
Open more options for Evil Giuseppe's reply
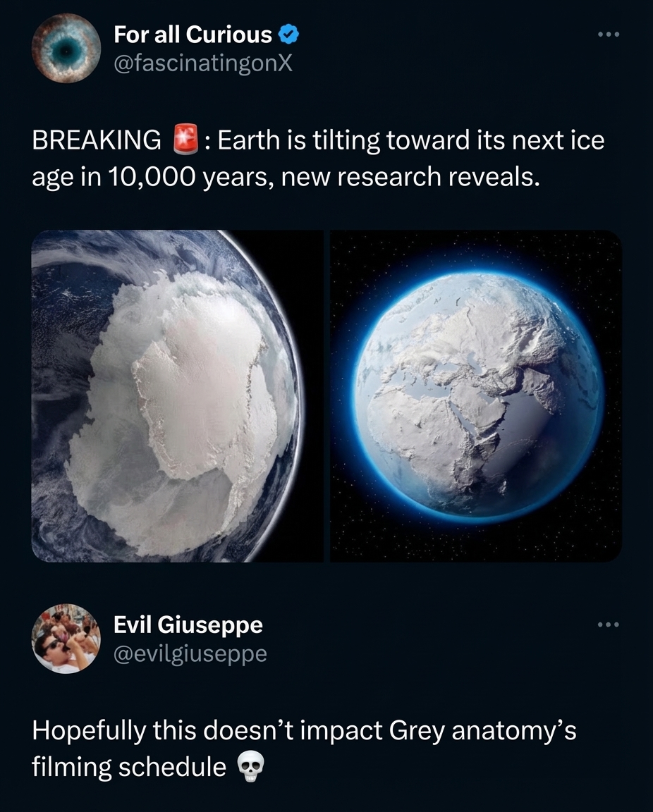606,625
